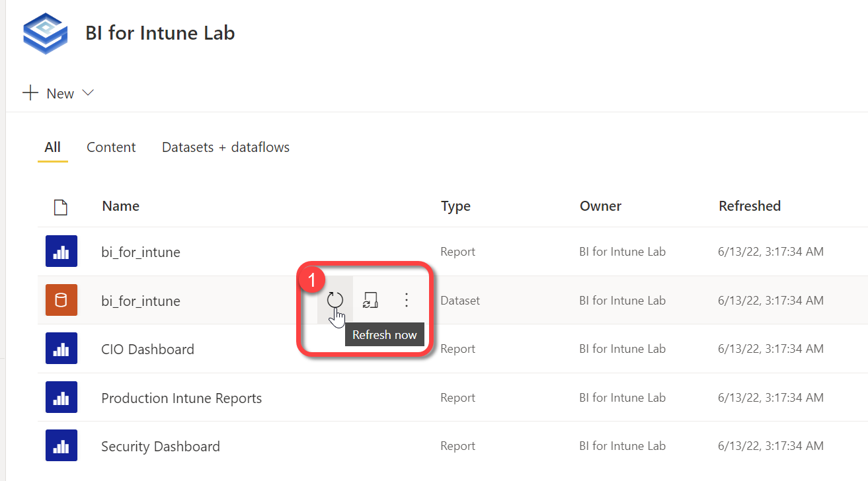Click Report type in first bi_for_intune row
The height and width of the screenshot is (481, 868).
click(458, 252)
